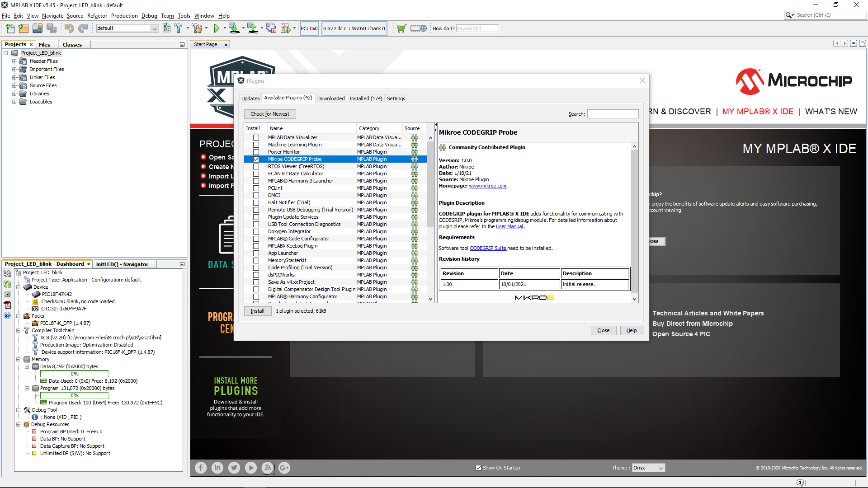
Task: Open the www.mikroe.com homepage link
Action: point(488,186)
